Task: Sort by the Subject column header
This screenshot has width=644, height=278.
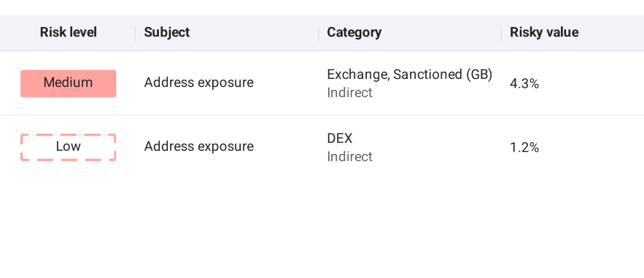Action: click(167, 32)
